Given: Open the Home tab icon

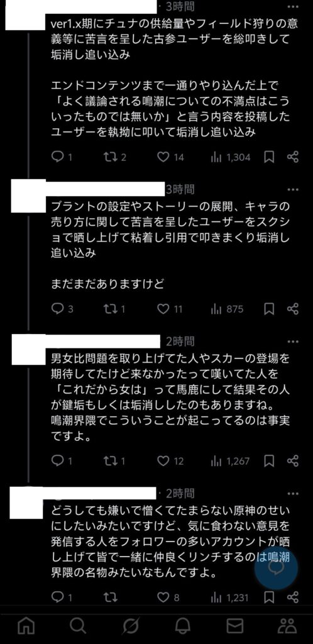Looking at the screenshot, I should [26, 626].
